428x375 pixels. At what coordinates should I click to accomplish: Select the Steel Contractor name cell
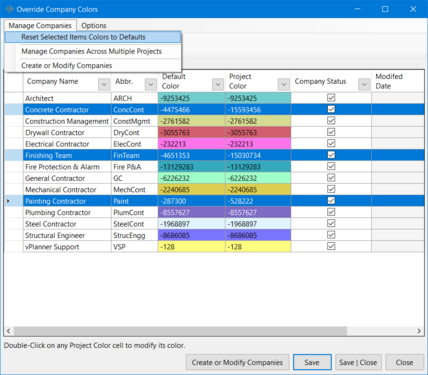pos(67,224)
